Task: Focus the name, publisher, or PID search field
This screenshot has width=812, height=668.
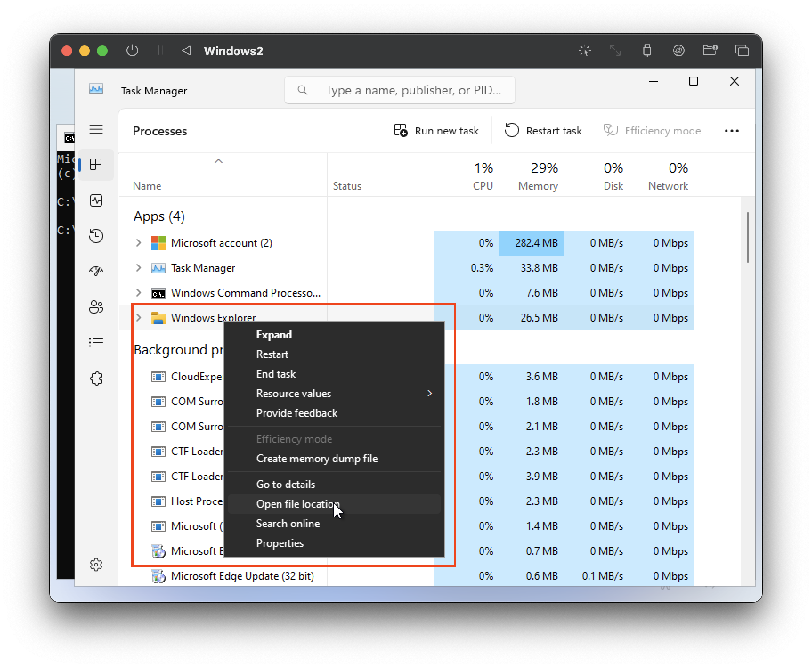Action: click(x=400, y=90)
